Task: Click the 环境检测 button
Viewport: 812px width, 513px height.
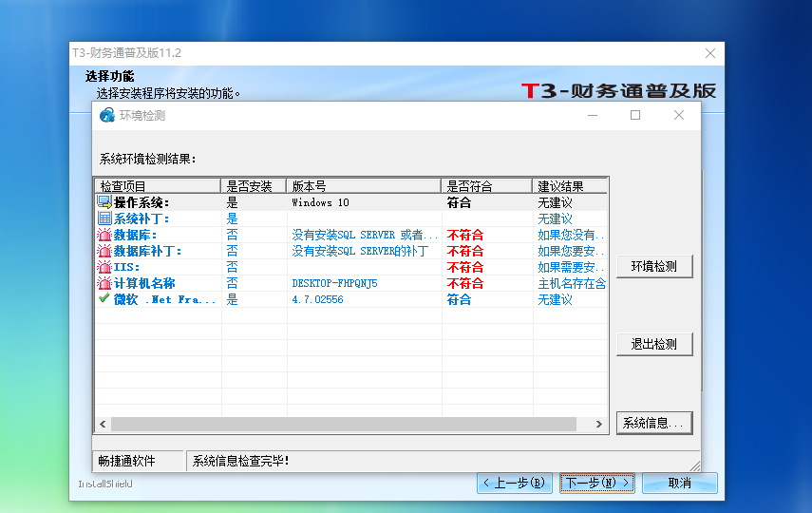Action: [x=654, y=266]
